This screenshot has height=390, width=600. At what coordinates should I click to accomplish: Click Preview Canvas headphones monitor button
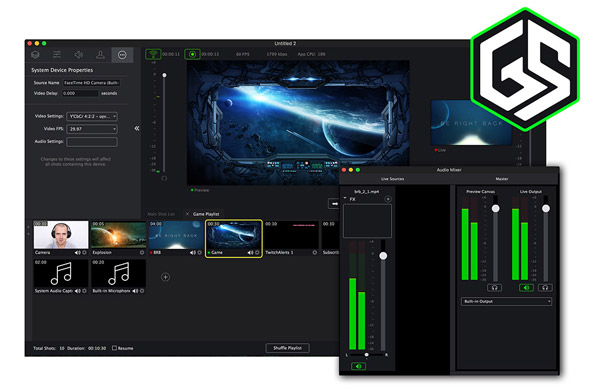[x=494, y=288]
